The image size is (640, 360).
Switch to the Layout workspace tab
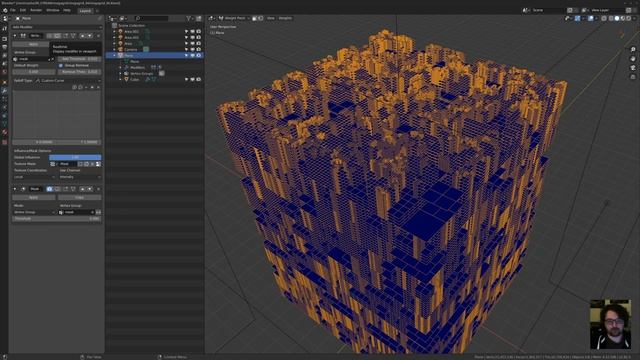point(85,11)
